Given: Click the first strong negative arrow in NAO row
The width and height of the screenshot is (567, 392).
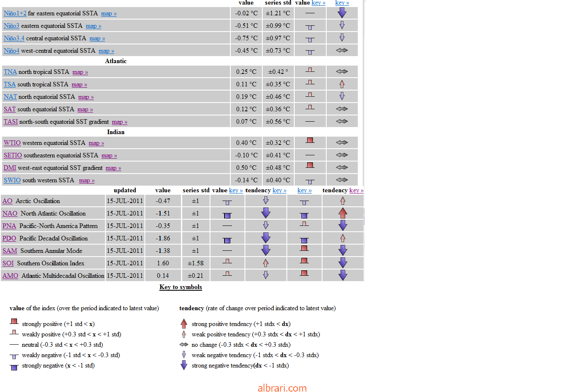Looking at the screenshot, I should (x=266, y=213).
